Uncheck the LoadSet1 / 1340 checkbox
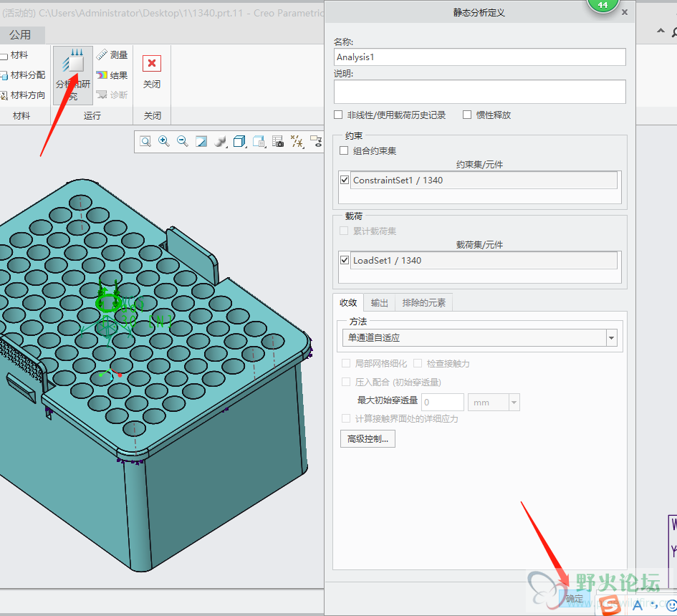Image resolution: width=677 pixels, height=616 pixels. (x=345, y=260)
